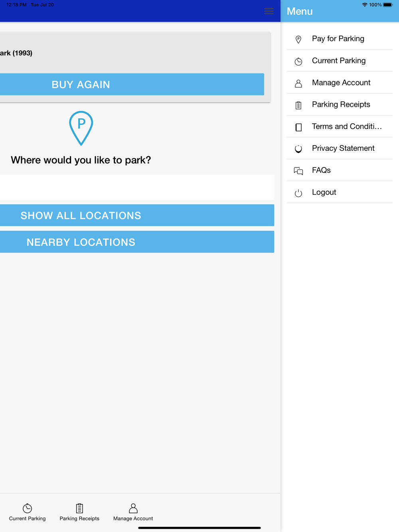Select Manage Account in side menu
Viewport: 399px width, 532px height.
coord(340,83)
